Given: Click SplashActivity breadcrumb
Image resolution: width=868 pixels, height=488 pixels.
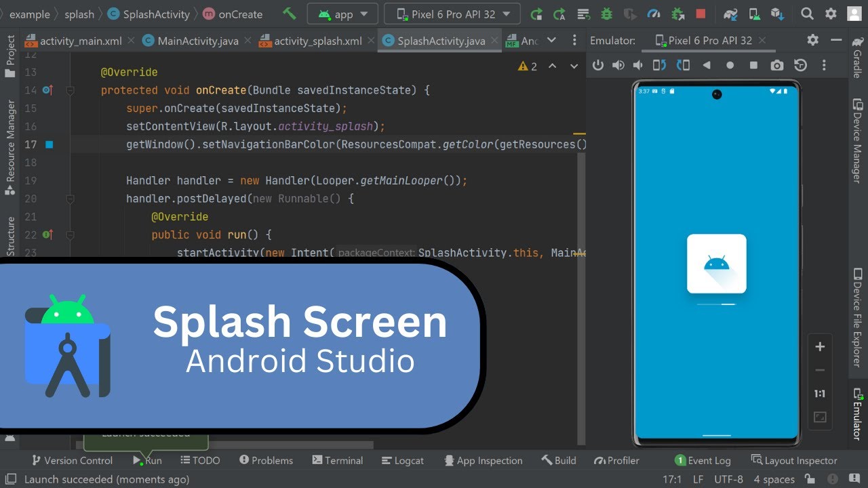Looking at the screenshot, I should 150,14.
